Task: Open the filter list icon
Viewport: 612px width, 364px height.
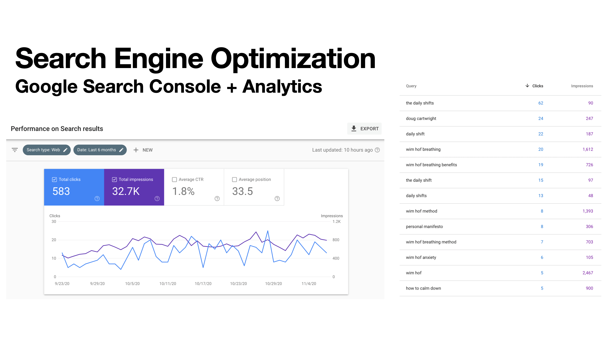Action: pos(15,150)
